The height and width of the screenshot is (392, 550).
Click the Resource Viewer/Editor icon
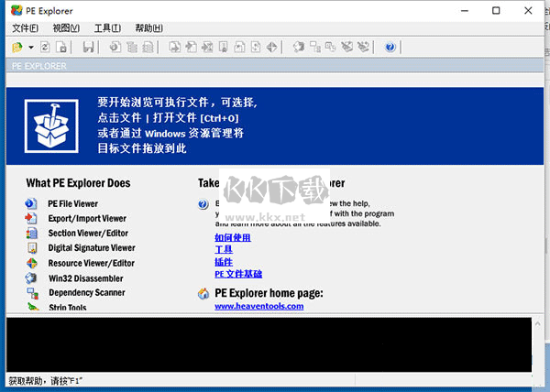(32, 263)
